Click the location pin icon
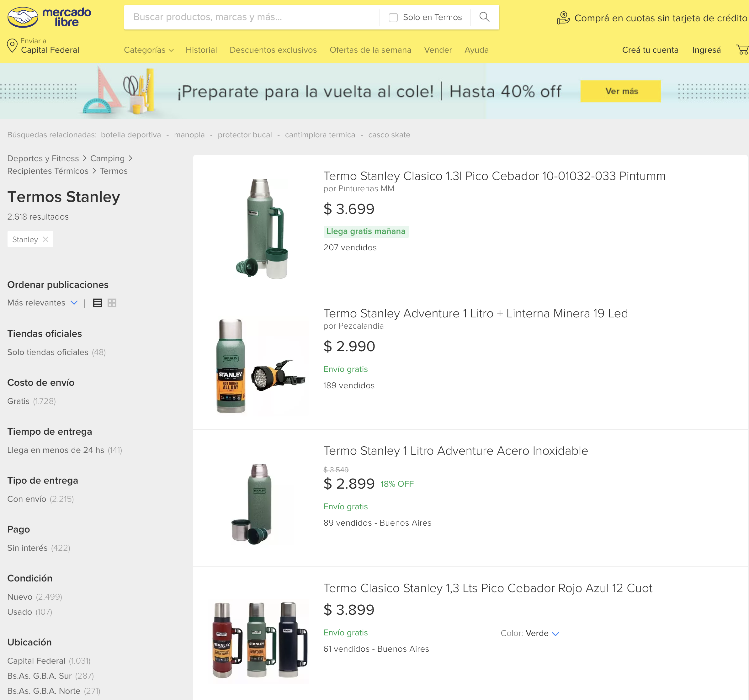 pyautogui.click(x=12, y=45)
